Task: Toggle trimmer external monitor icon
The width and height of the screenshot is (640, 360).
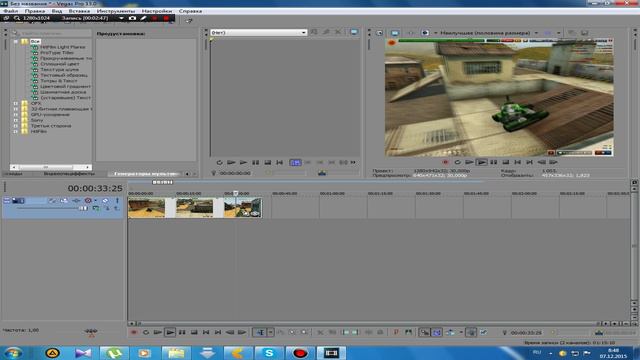Action: point(354,32)
